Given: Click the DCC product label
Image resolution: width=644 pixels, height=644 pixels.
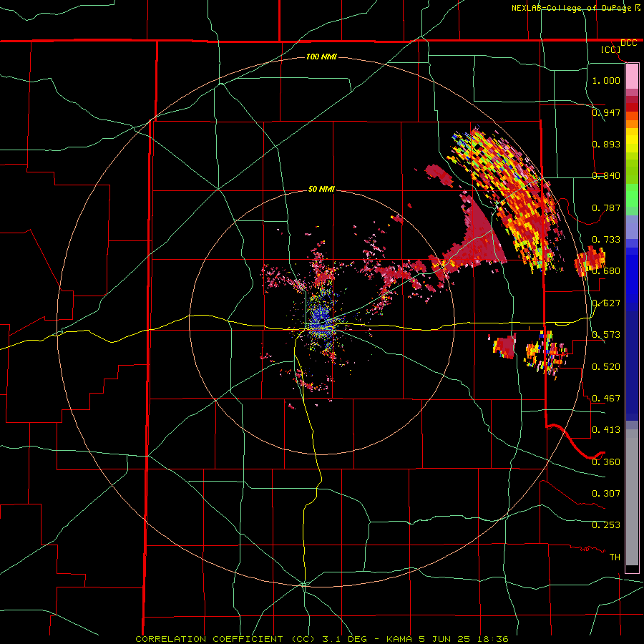Looking at the screenshot, I should tap(628, 43).
